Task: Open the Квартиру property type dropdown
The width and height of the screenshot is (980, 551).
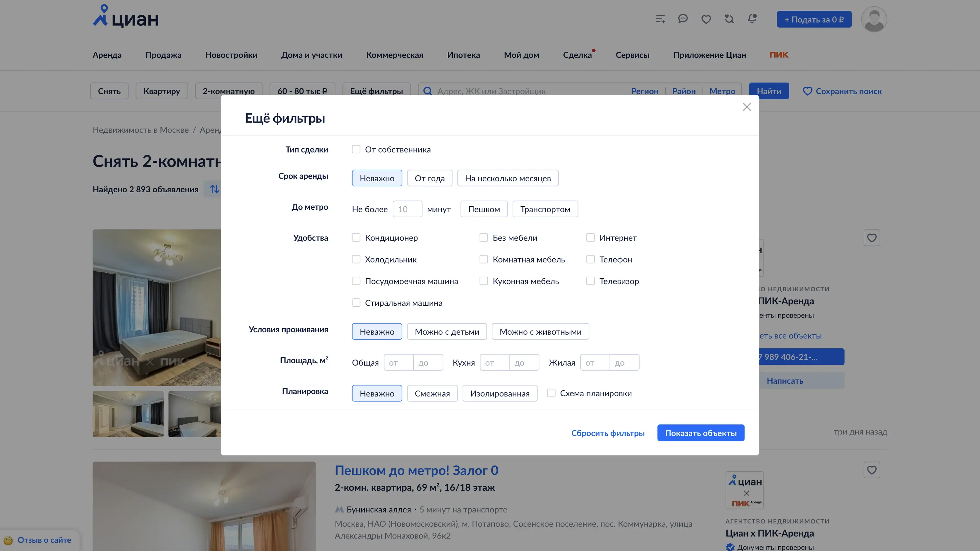Action: click(x=162, y=91)
